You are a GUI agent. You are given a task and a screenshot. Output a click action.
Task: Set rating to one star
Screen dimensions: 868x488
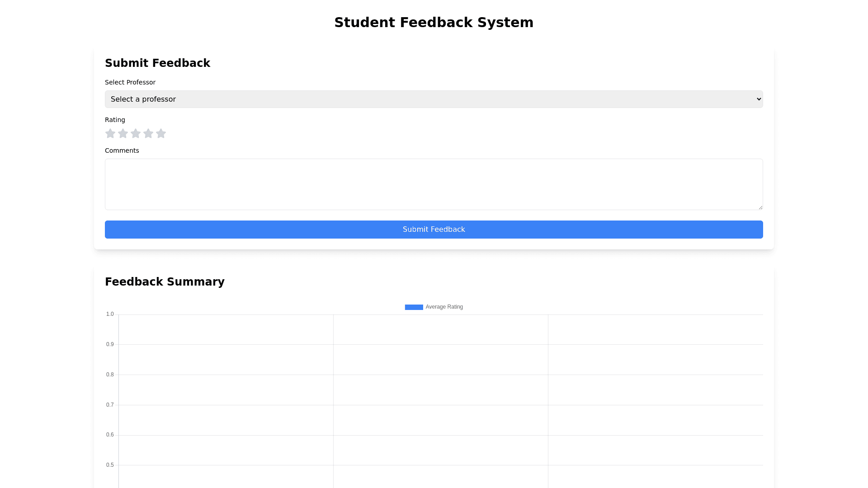(x=110, y=134)
